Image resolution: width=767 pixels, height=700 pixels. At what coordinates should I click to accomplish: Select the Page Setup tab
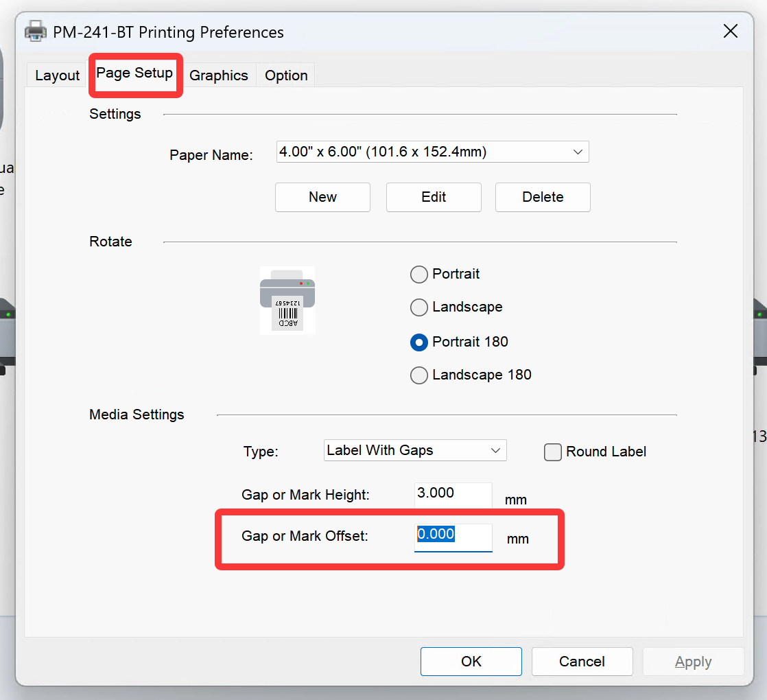(134, 73)
